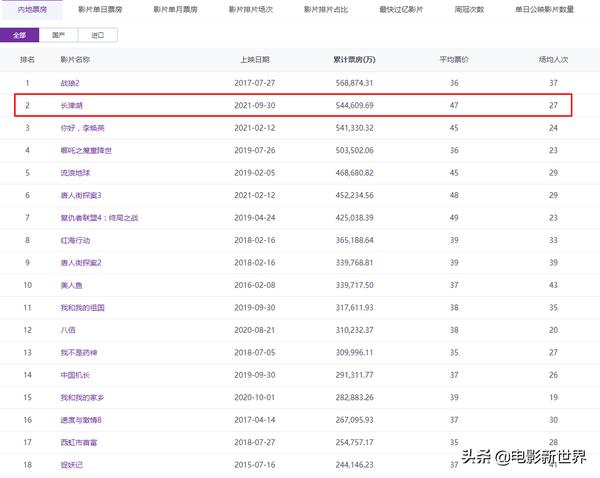The width and height of the screenshot is (600, 478).
Task: Click the release date 2017-04-14
Action: coord(254,420)
